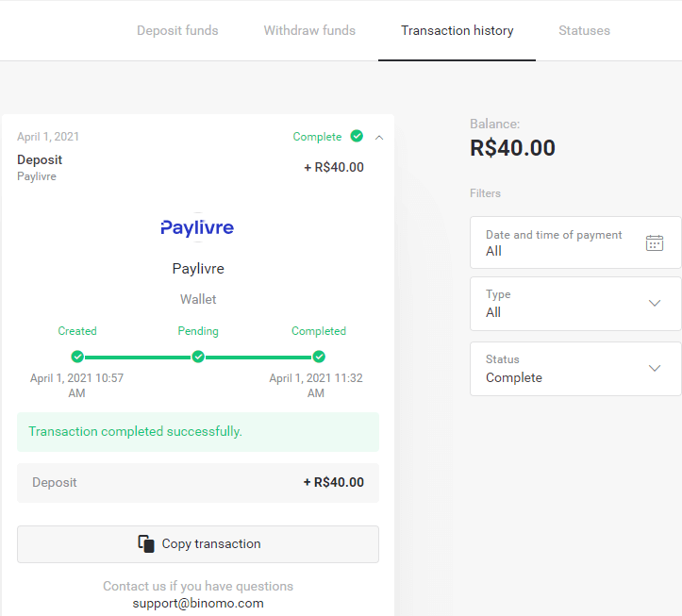Click the Paylivre logo

coord(197,227)
